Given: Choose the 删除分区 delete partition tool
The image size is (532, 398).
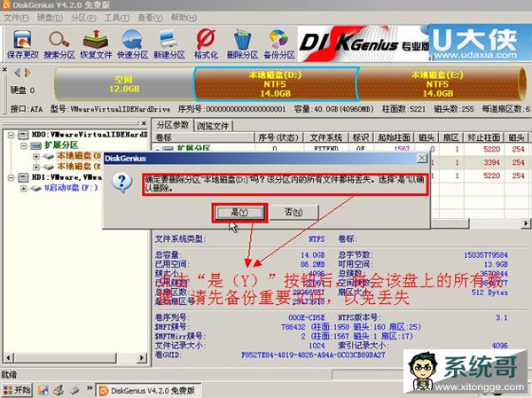Looking at the screenshot, I should pyautogui.click(x=243, y=44).
